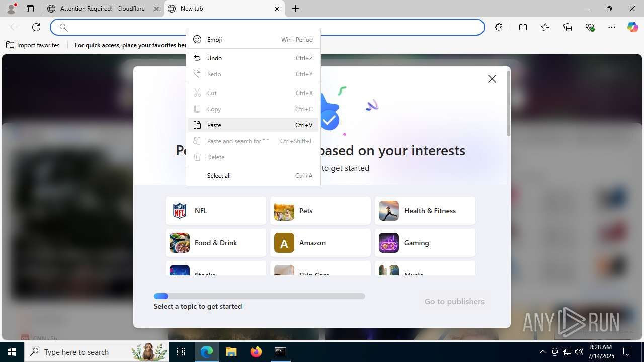Select the New tab tab
This screenshot has width=644, height=362.
[224, 9]
